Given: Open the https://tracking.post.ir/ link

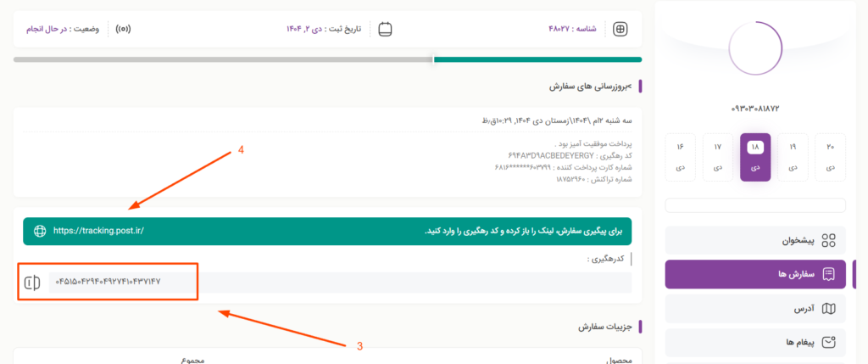Looking at the screenshot, I should pyautogui.click(x=98, y=231).
